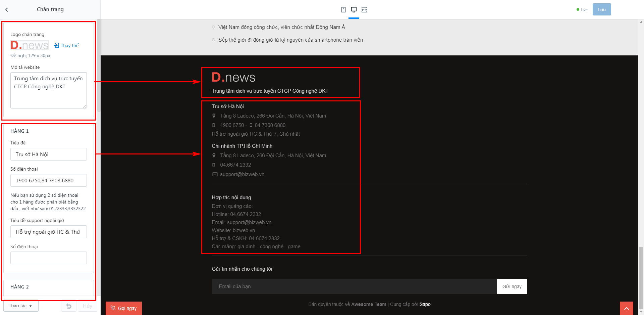Screen dimensions: 644x315
Task: Edit the support ngoài giờ title field
Action: (49, 232)
